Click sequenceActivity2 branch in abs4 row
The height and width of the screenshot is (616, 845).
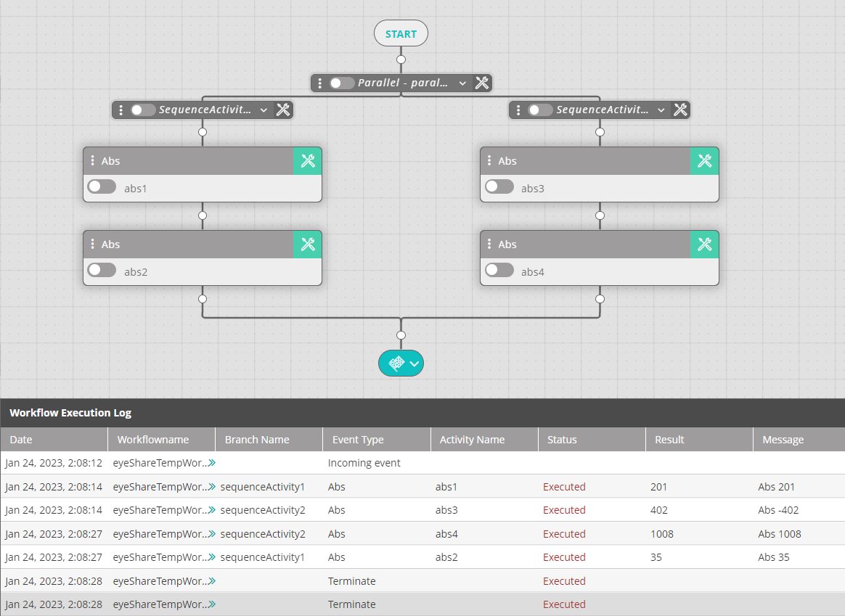click(263, 534)
